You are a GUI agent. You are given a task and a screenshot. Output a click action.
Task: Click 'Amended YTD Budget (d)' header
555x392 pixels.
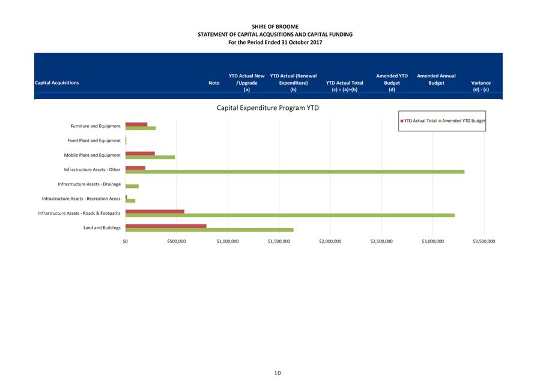point(392,82)
